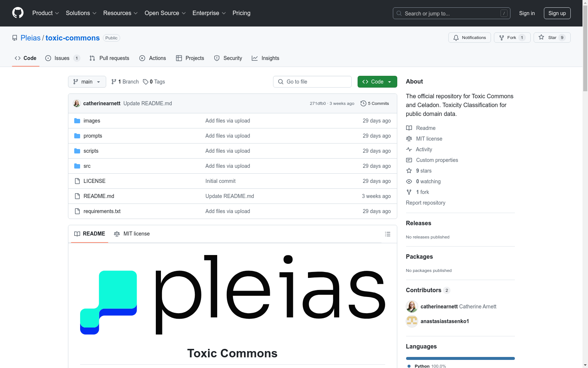
Task: Expand the Resources menu
Action: 121,13
